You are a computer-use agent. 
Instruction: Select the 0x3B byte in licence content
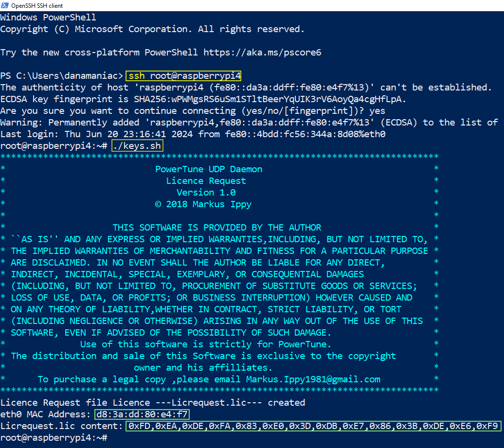tap(408, 426)
